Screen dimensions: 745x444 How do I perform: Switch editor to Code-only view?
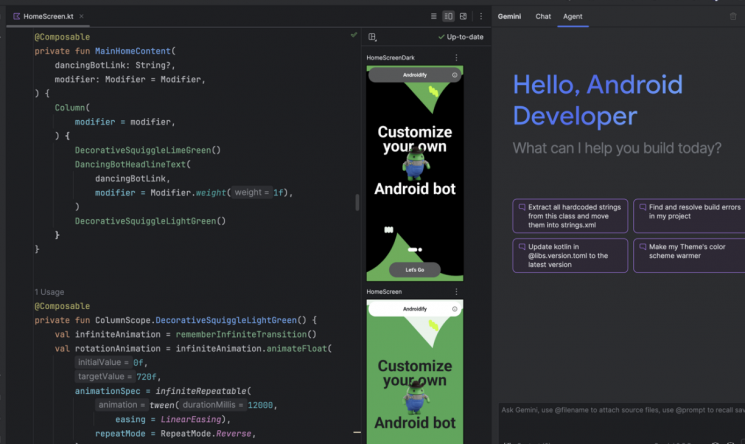433,16
